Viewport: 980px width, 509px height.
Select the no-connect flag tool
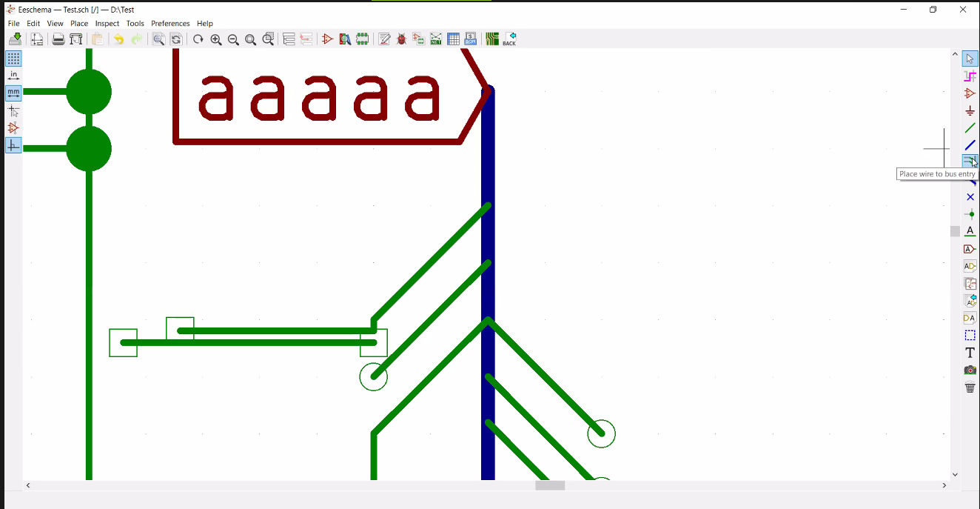coord(970,197)
